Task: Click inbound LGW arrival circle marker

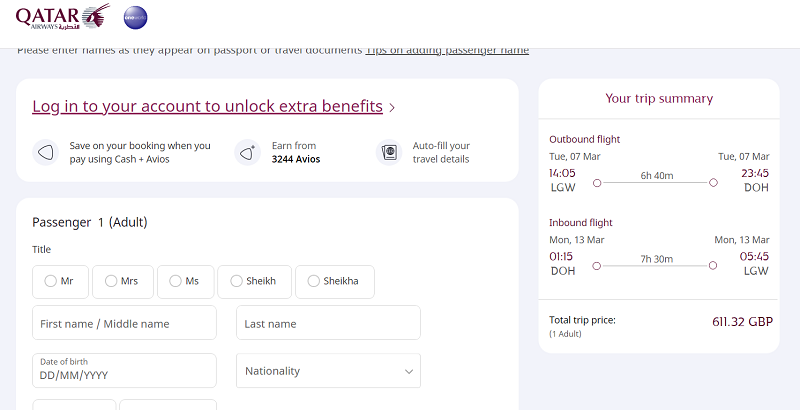Action: pyautogui.click(x=713, y=266)
